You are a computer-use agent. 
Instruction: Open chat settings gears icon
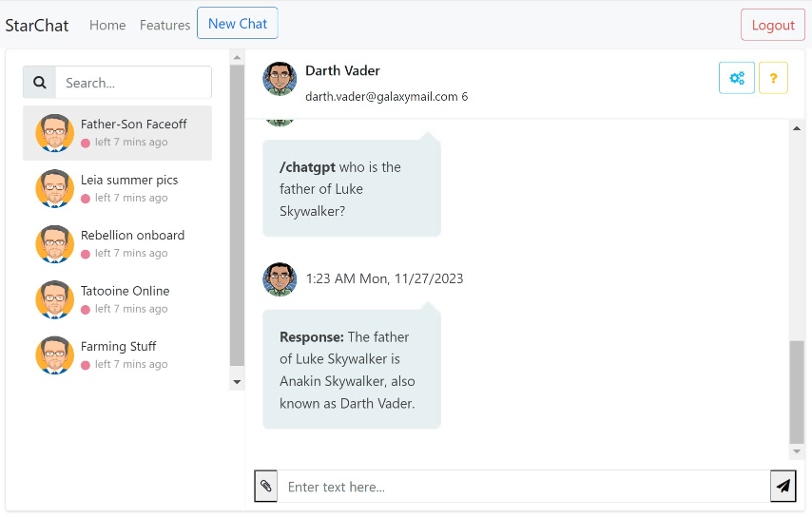pos(736,78)
